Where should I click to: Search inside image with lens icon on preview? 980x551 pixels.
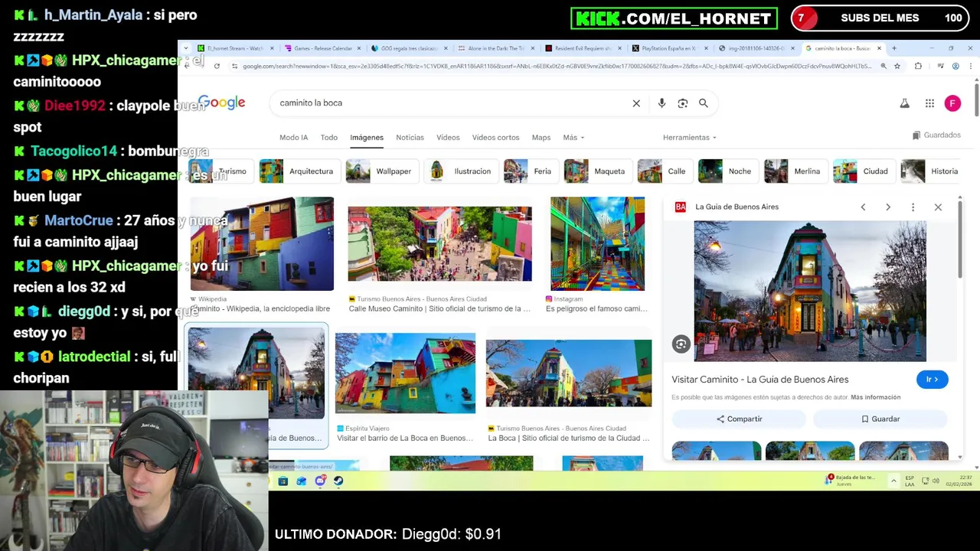tap(681, 344)
